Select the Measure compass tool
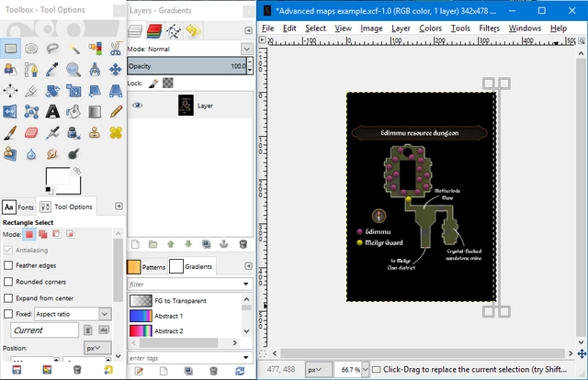The width and height of the screenshot is (588, 380). [95, 70]
